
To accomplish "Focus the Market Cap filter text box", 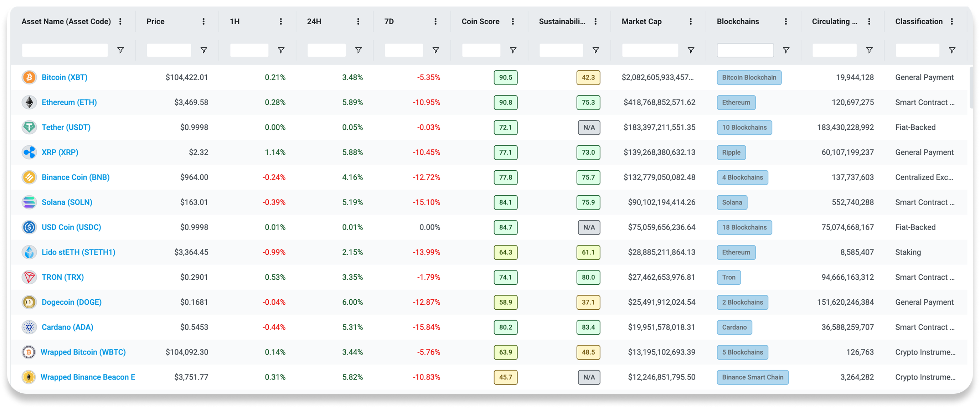I will pyautogui.click(x=650, y=50).
